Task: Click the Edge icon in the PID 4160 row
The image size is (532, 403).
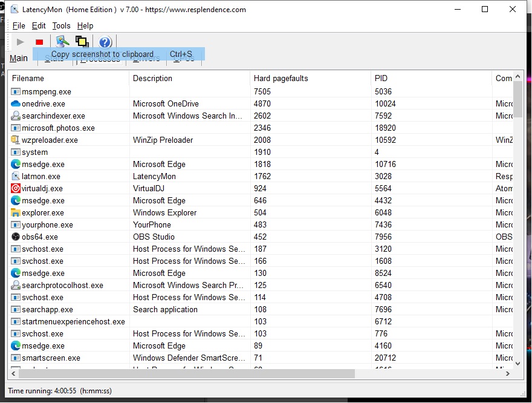Action: tap(16, 346)
